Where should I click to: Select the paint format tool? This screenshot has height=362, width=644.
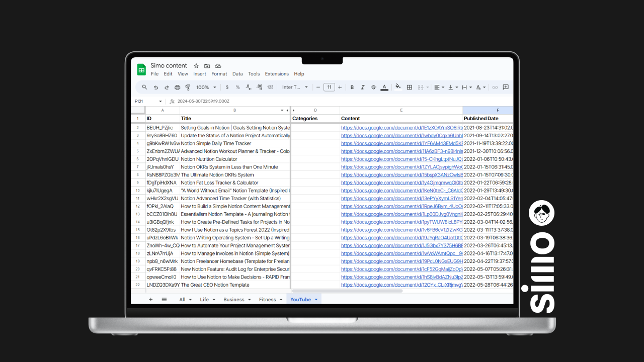tap(187, 87)
